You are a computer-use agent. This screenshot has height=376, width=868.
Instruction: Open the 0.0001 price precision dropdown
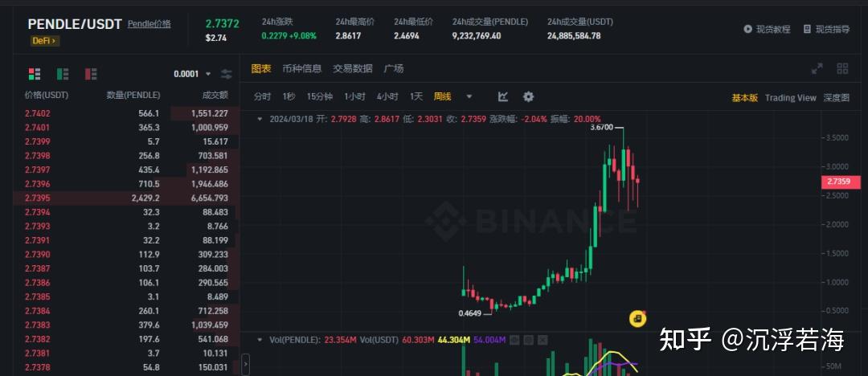coord(192,74)
